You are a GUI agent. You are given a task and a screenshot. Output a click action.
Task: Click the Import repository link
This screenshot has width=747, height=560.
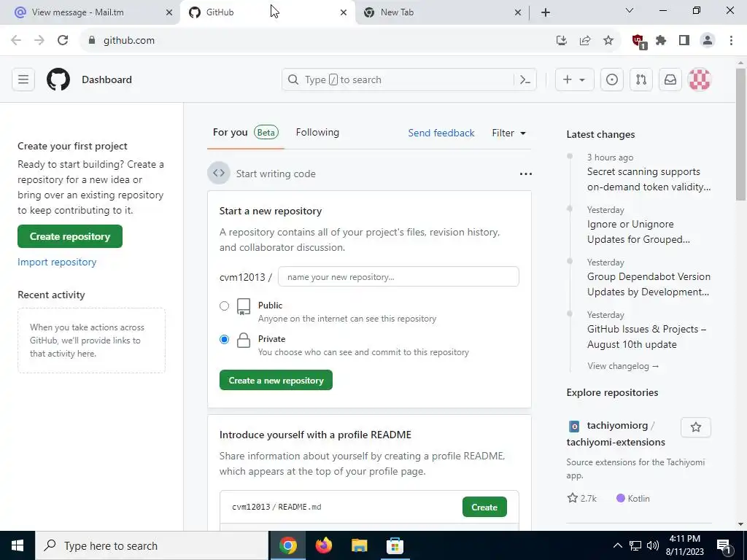[x=57, y=262]
